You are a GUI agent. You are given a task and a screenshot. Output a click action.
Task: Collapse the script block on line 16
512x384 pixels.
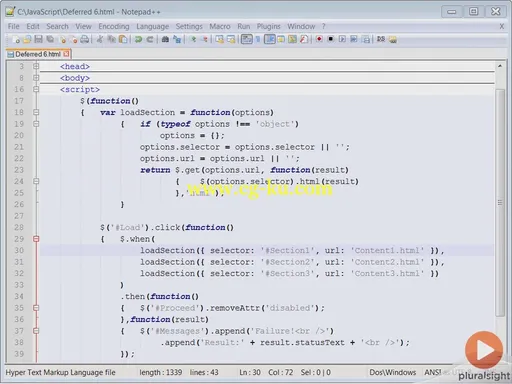36,89
